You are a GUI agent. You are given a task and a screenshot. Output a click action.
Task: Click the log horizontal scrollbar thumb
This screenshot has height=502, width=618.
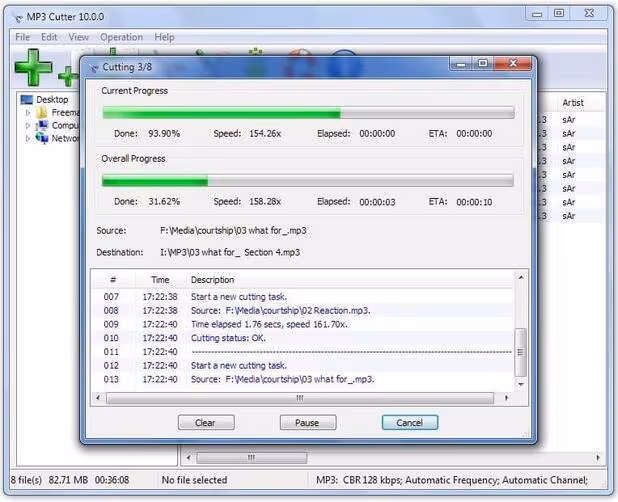(x=300, y=398)
